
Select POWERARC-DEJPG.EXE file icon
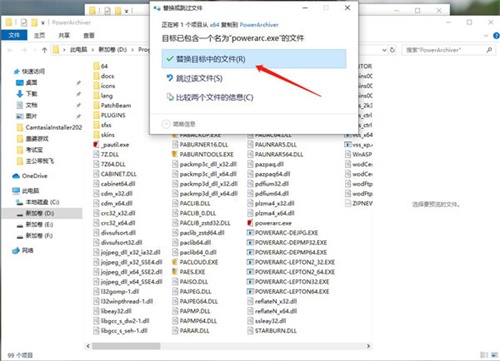[x=250, y=233]
